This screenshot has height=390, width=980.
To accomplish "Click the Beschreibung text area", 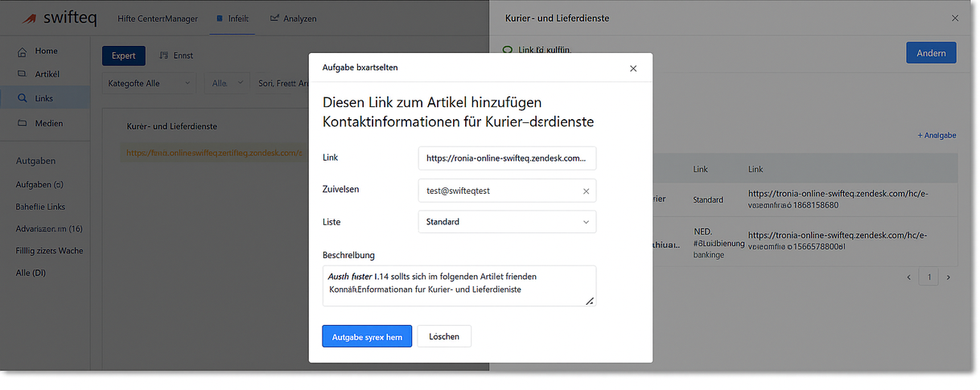I will pos(459,285).
